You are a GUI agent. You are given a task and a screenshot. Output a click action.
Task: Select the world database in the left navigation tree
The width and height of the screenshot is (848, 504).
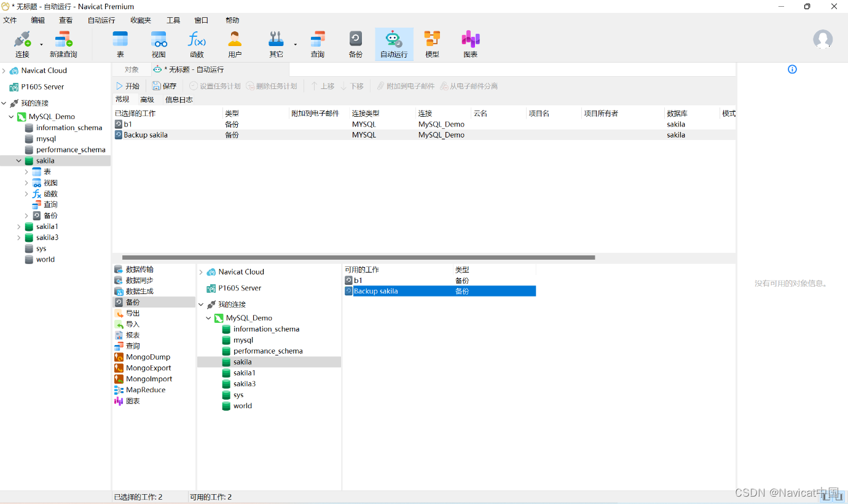[40, 260]
